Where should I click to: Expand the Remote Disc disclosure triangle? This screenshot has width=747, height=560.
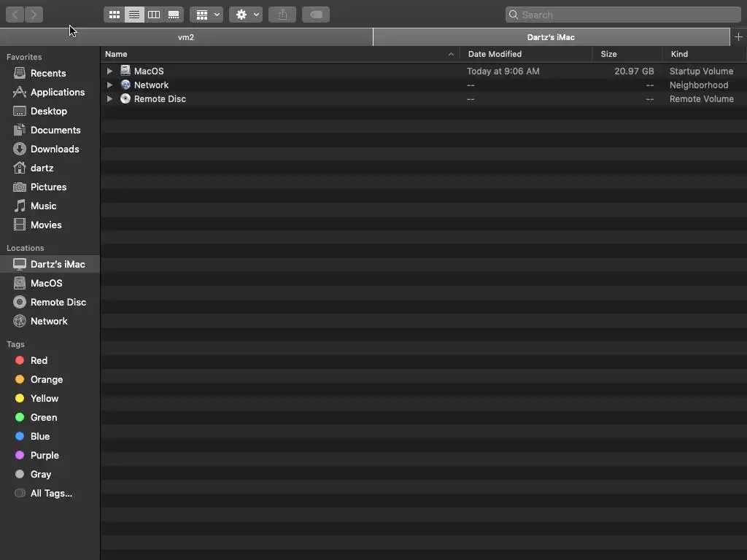point(109,98)
